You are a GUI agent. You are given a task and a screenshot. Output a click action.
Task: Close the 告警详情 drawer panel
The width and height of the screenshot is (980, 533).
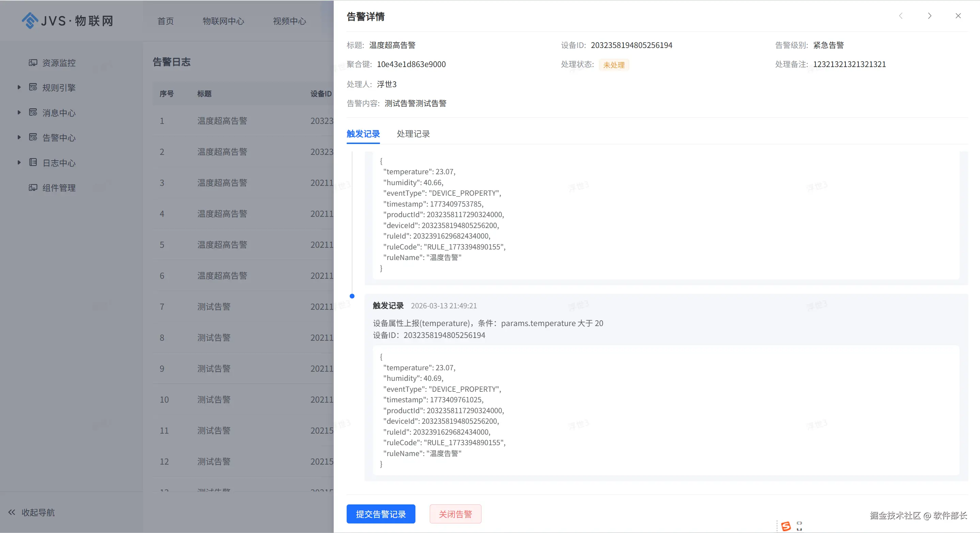pos(958,16)
